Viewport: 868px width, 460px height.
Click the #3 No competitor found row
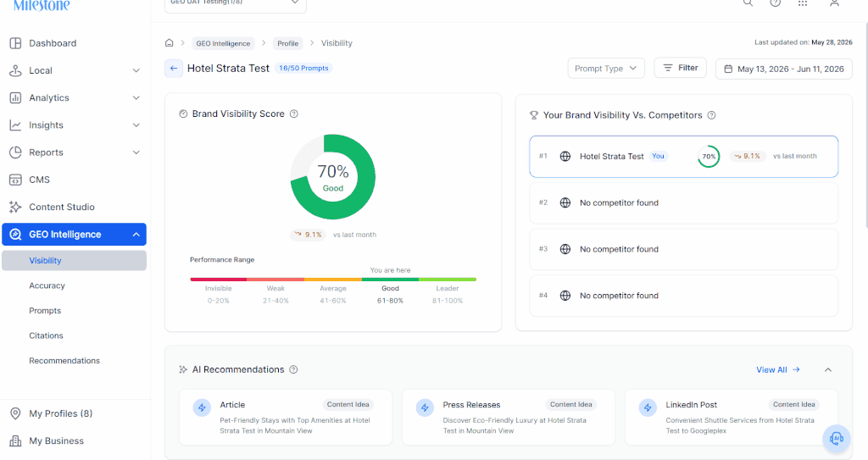(x=684, y=249)
